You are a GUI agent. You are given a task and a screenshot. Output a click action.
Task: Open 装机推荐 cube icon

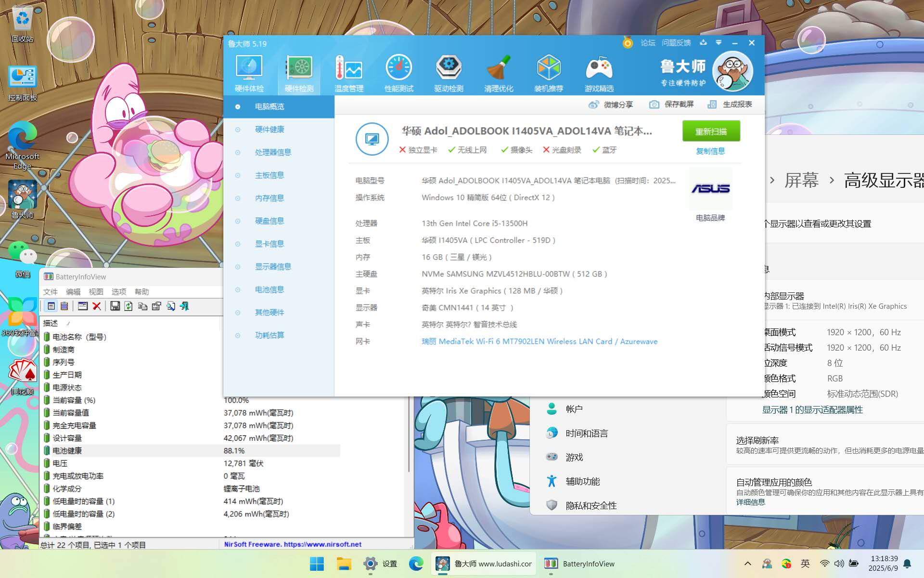[x=549, y=73]
